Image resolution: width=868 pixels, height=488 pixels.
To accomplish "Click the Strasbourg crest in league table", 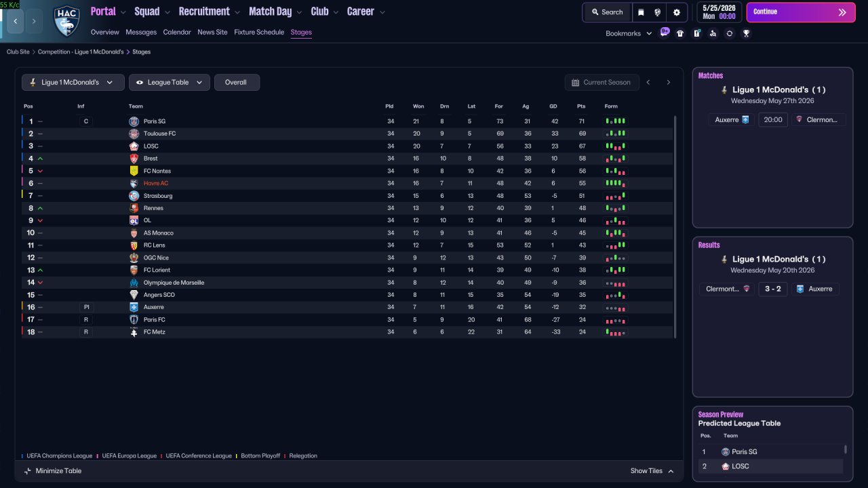I will 134,196.
